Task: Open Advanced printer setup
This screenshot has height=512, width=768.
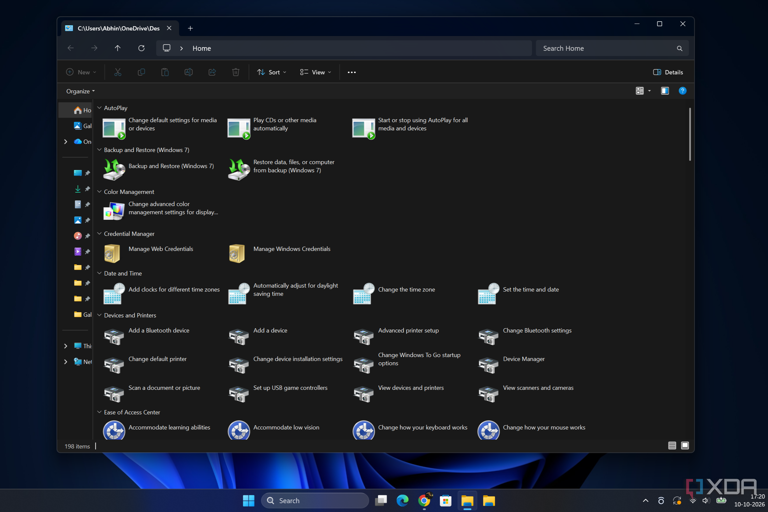Action: (396, 335)
